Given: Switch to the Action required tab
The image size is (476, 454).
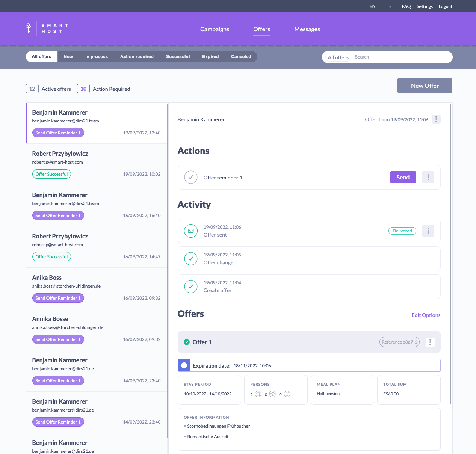Looking at the screenshot, I should 137,57.
